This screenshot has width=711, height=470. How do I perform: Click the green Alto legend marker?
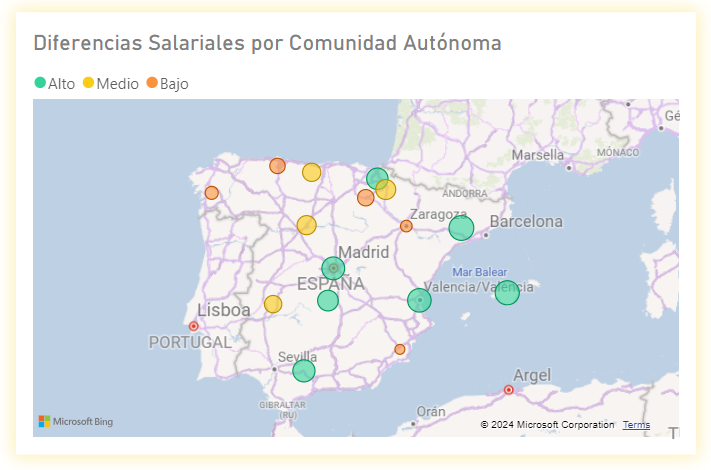(40, 84)
